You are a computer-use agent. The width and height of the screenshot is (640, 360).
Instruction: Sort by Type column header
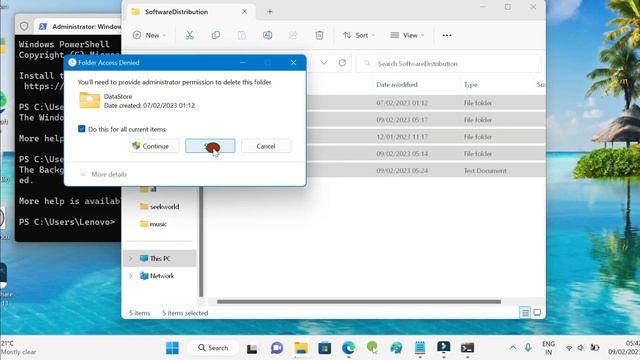471,84
